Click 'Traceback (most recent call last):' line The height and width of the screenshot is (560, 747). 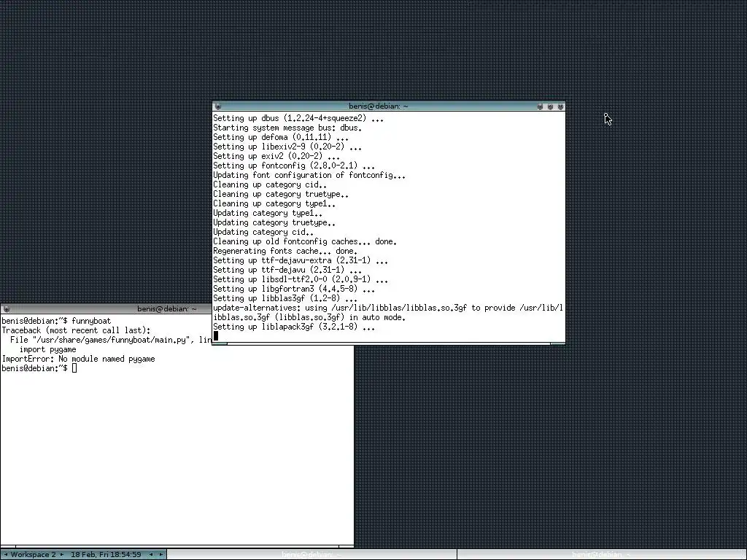(x=76, y=330)
